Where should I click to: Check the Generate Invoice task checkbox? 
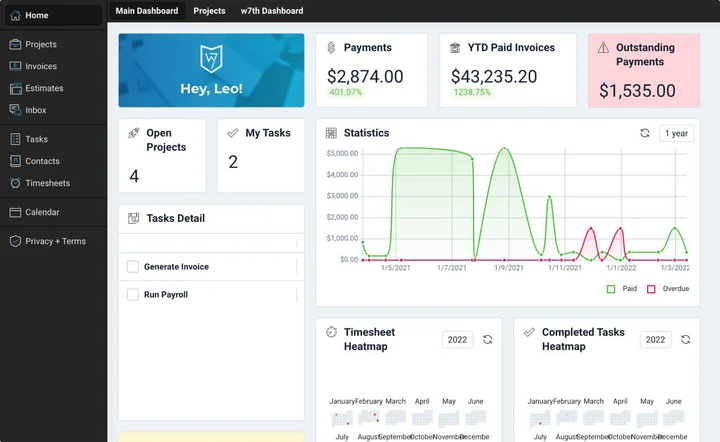point(132,267)
